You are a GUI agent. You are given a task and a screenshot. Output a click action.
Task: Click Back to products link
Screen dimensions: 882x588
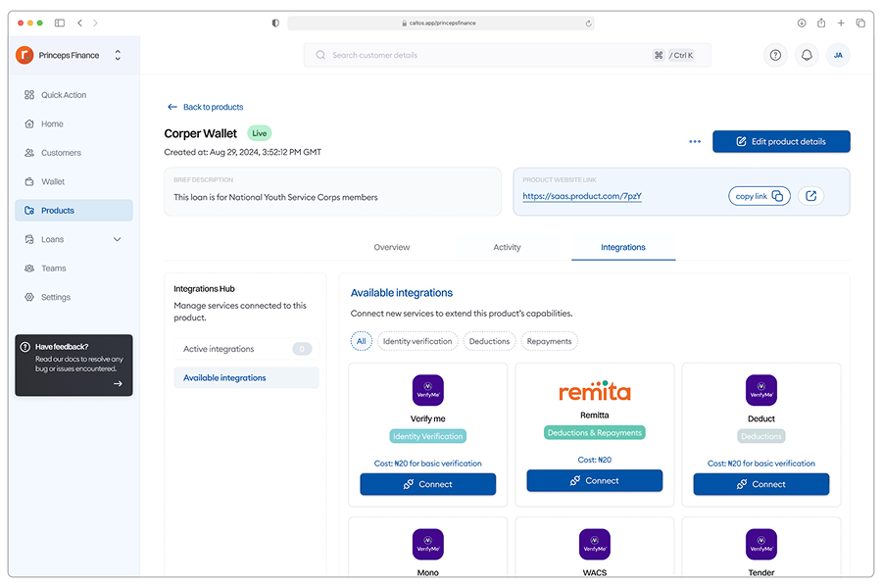point(206,107)
